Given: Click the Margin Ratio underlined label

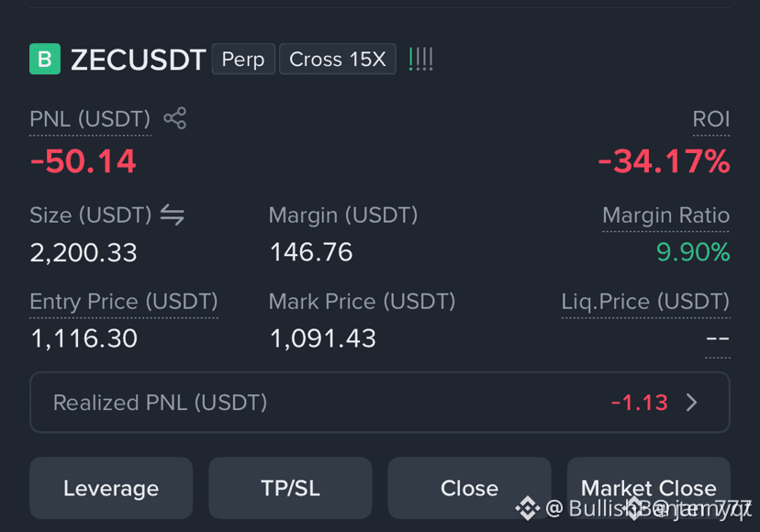Looking at the screenshot, I should pos(666,216).
